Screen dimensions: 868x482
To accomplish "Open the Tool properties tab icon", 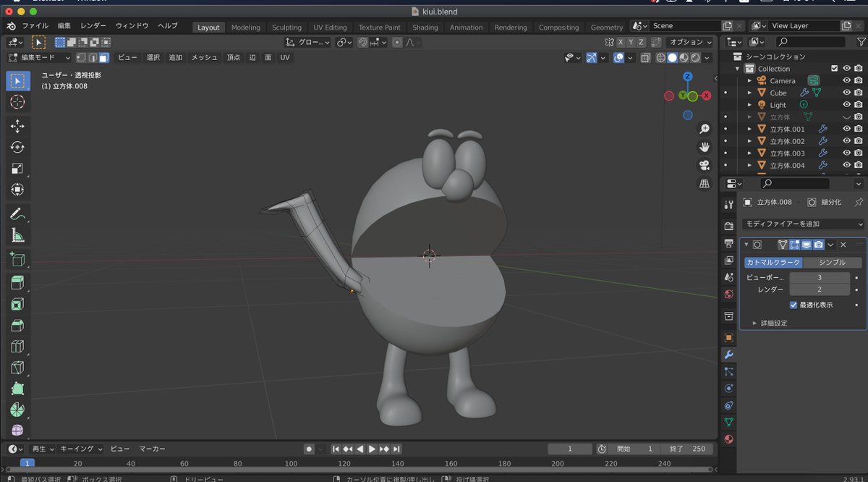I will pyautogui.click(x=728, y=205).
